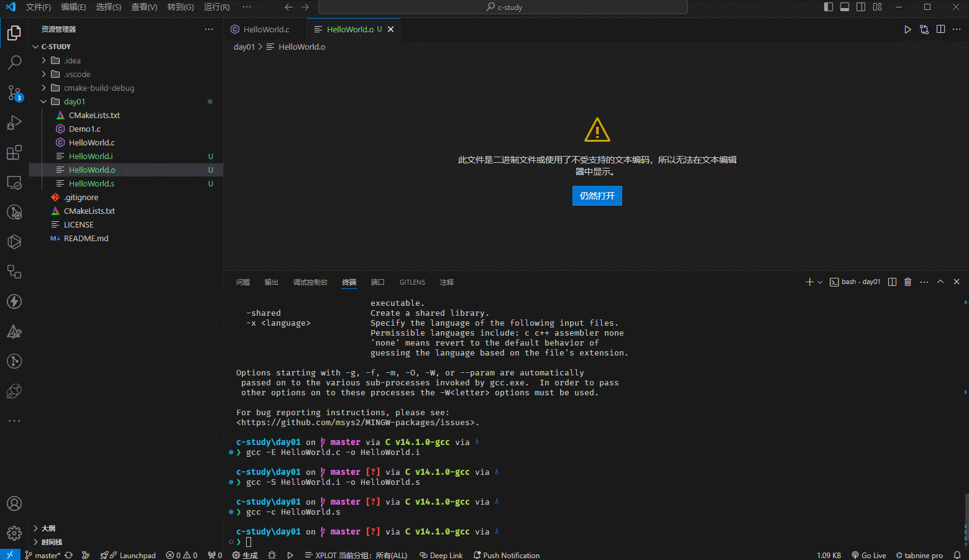Split the terminal pane
969x560 pixels.
892,282
